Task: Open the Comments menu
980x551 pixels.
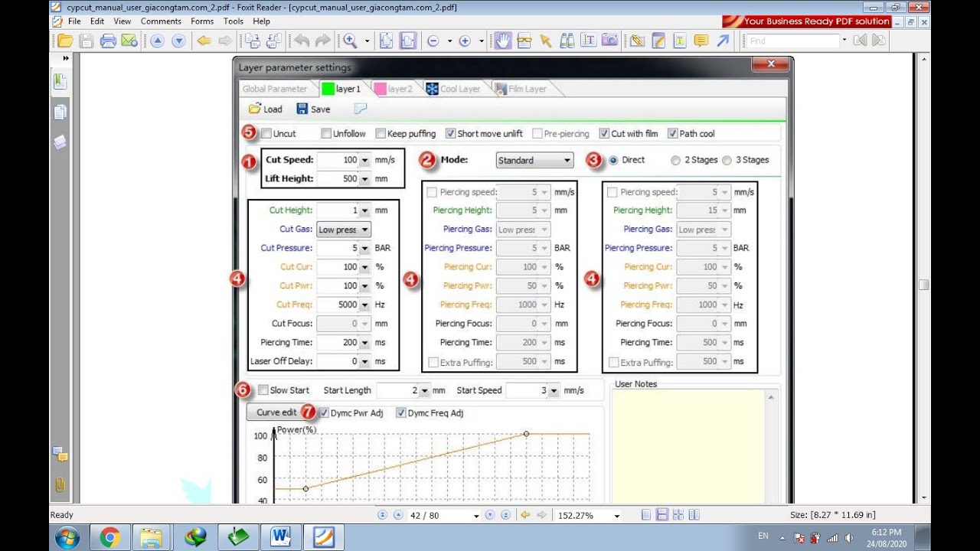Action: (x=161, y=21)
